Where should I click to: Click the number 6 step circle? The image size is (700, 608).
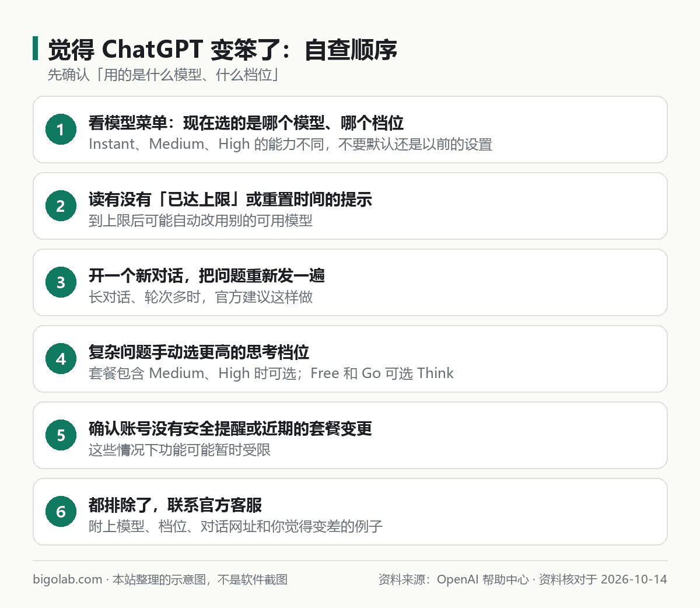tap(61, 512)
